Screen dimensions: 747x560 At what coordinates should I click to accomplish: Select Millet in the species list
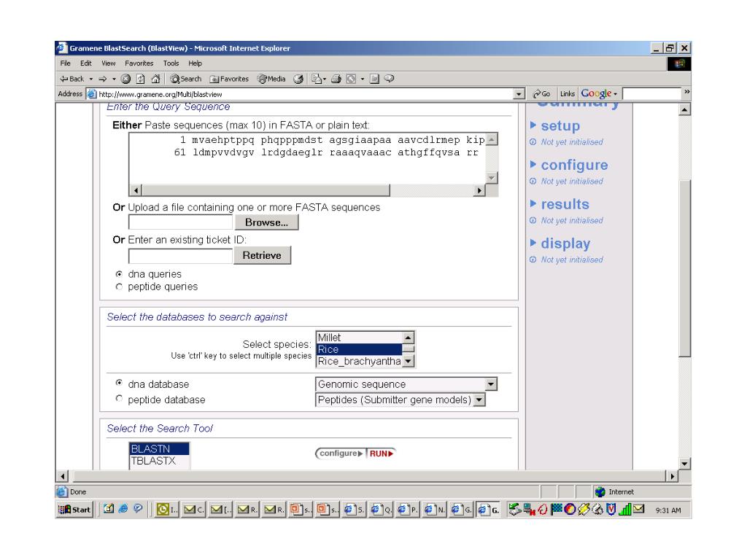pos(359,338)
